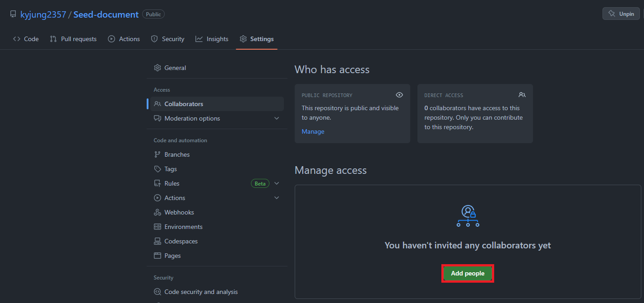Go to the Actions tab
Image resolution: width=644 pixels, height=303 pixels.
[x=124, y=39]
